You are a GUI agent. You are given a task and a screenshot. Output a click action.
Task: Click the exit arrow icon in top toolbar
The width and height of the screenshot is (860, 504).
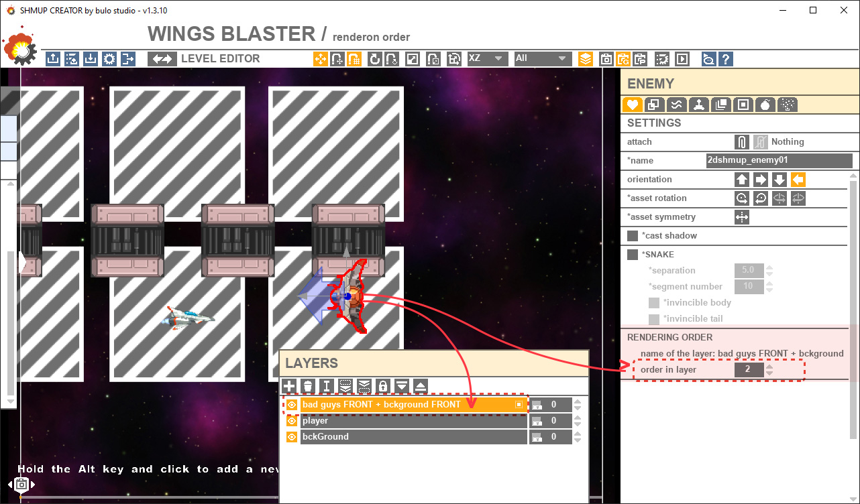[x=127, y=59]
